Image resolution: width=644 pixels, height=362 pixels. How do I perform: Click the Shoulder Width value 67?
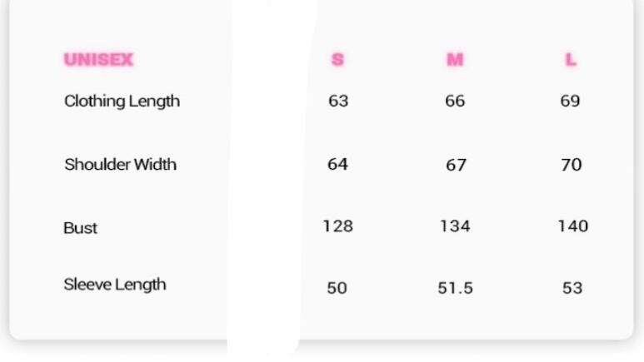456,165
